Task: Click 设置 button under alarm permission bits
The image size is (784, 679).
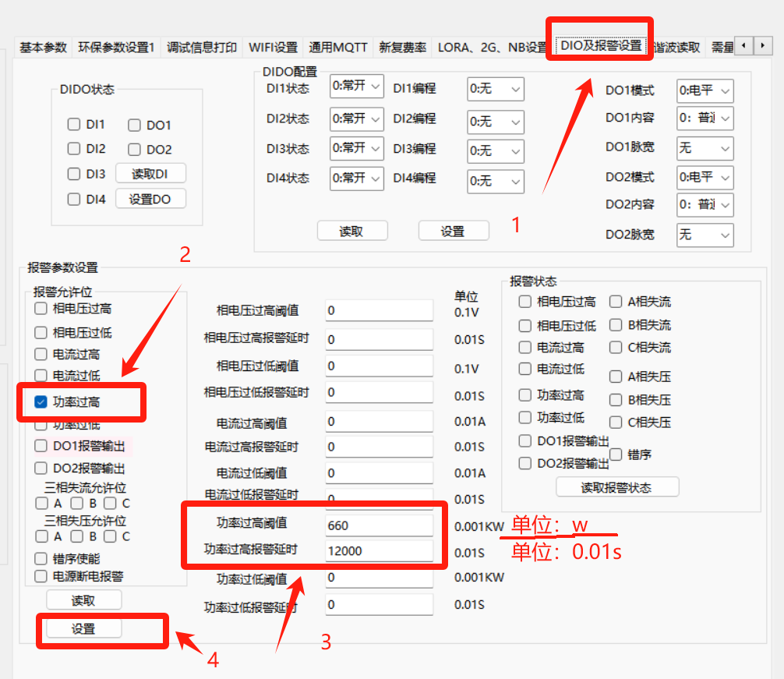Action: (x=83, y=628)
